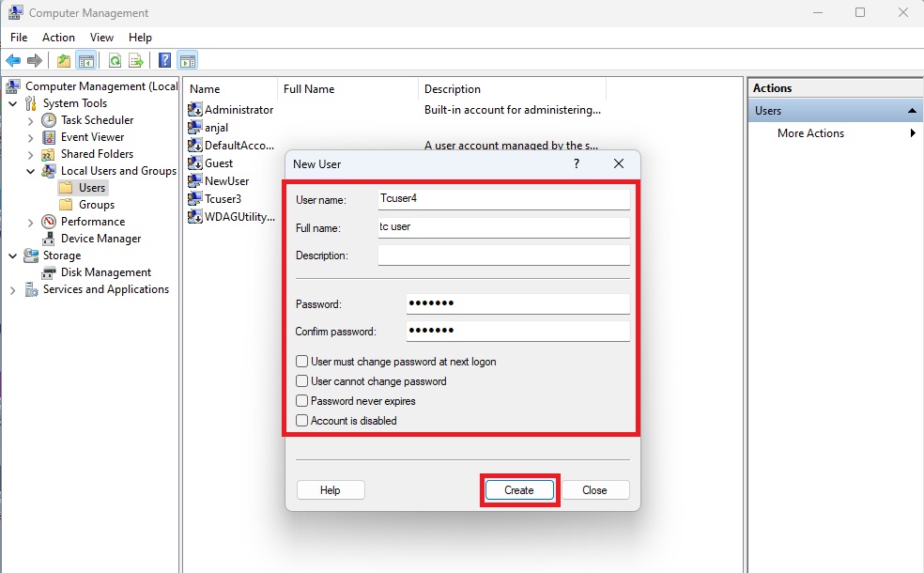Toggle Show/Hide Console Tree toolbar icon
The image size is (924, 573).
click(86, 61)
